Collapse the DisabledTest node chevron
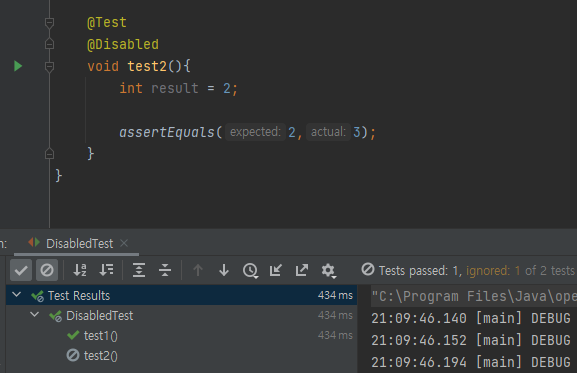577x373 pixels. tap(35, 315)
